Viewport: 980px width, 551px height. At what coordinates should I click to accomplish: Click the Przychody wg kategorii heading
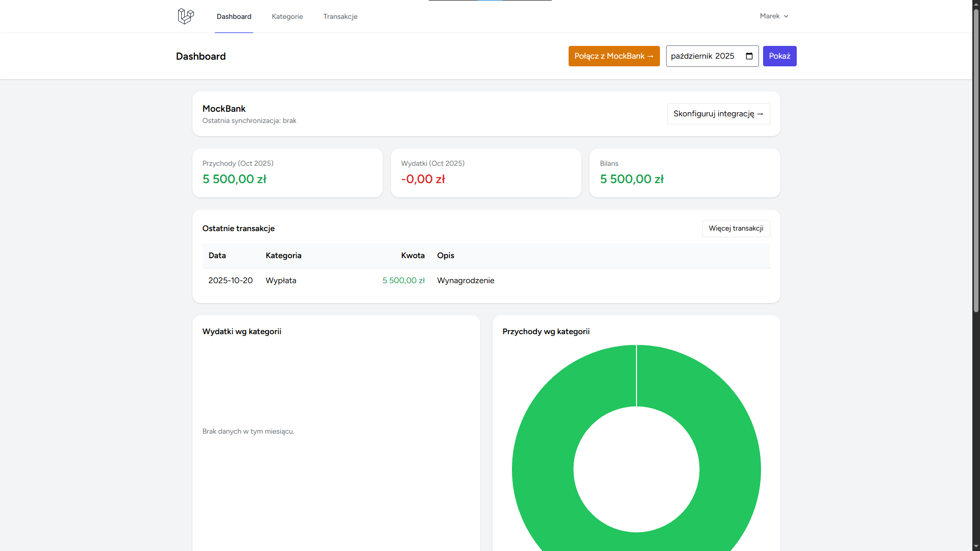pyautogui.click(x=546, y=332)
